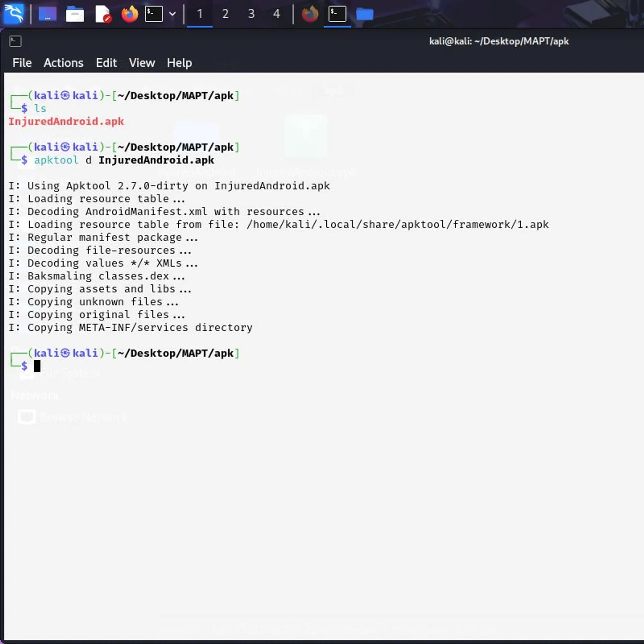Click 'Using Apktool 2.7.0-dirty' output line
Viewport: 644px width, 644px height.
[x=169, y=185]
